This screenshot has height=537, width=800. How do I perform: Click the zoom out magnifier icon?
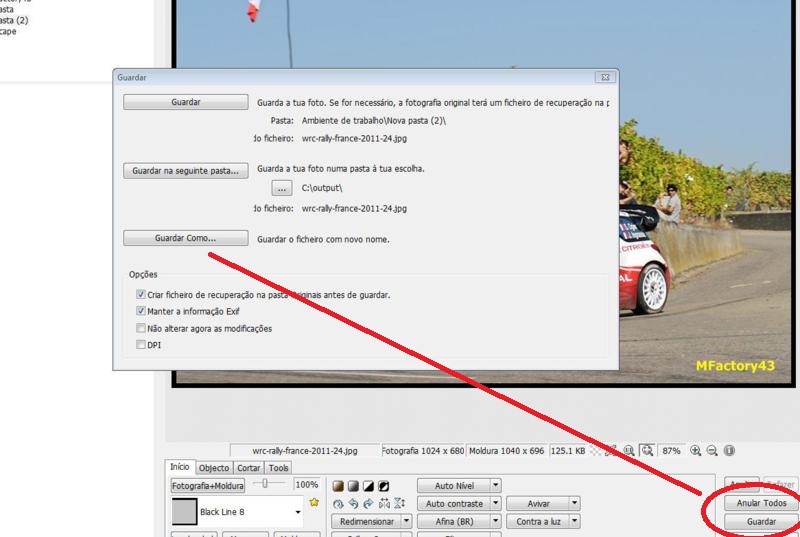click(x=712, y=450)
